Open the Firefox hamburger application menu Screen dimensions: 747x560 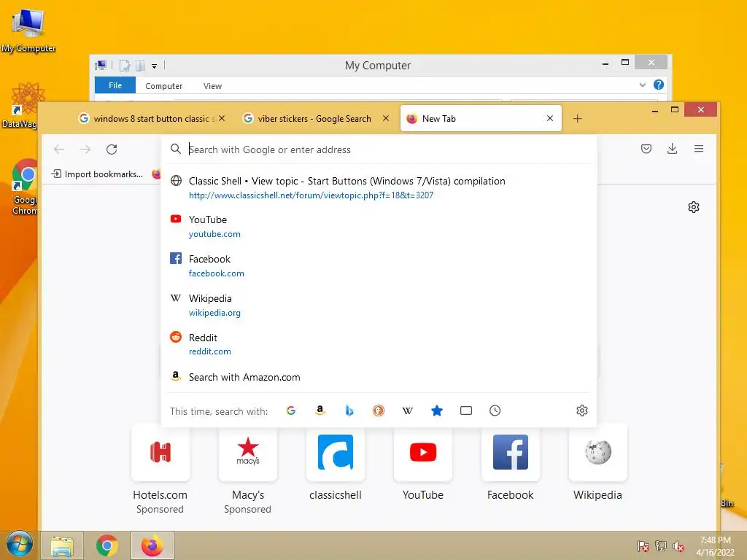coord(699,149)
